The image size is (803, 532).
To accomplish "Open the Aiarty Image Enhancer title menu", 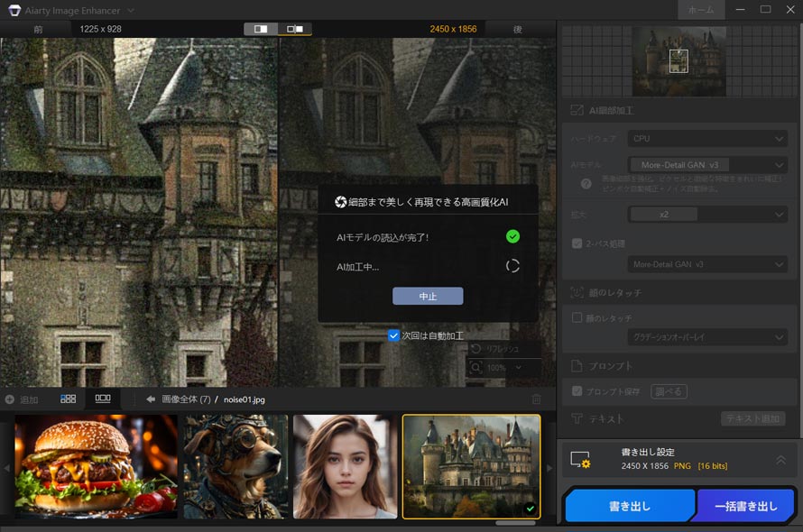I will pyautogui.click(x=131, y=10).
